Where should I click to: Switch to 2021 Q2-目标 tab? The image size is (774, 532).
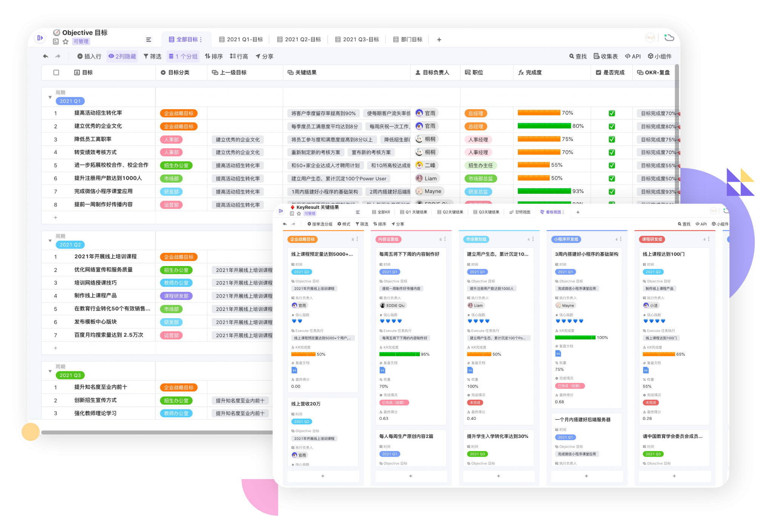tap(299, 40)
